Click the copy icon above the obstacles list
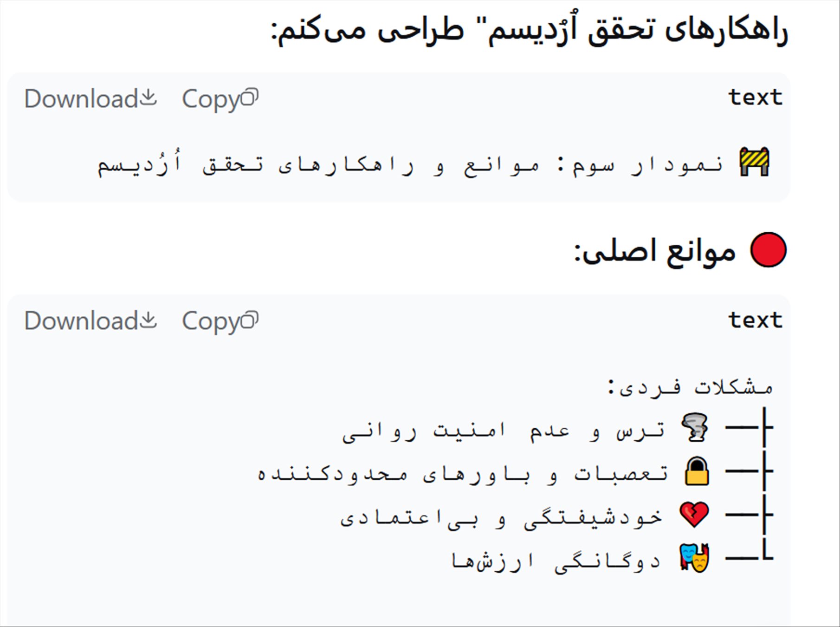 pyautogui.click(x=250, y=320)
